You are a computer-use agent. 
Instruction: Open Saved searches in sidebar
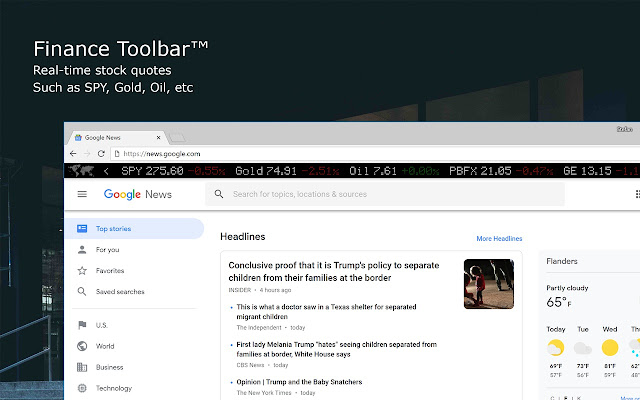119,292
